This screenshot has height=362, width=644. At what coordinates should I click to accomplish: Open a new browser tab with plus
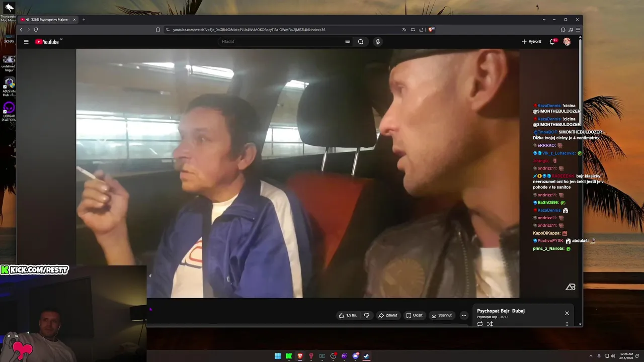pos(84,20)
